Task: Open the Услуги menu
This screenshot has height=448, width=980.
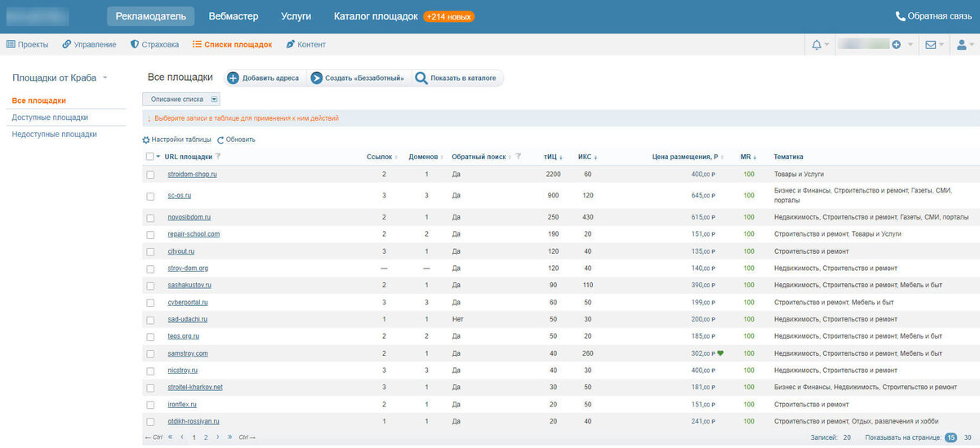Action: tap(296, 16)
